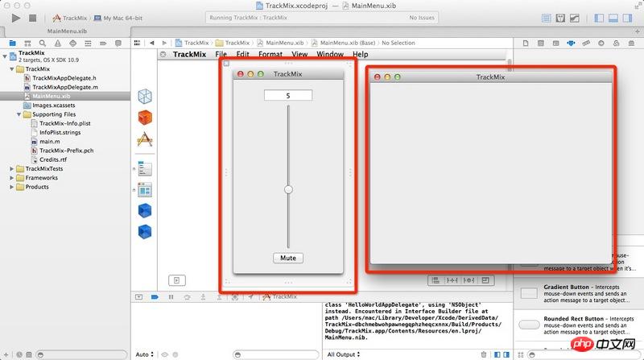
Task: Click the add tab plus button
Action: [x=638, y=31]
